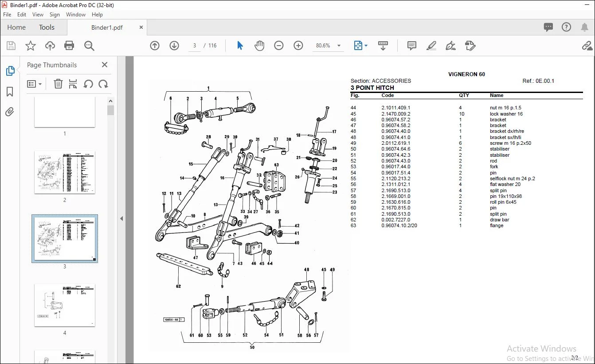Click the 'lock washer 16' part name
Viewport: 595px width, 364px height.
coord(506,114)
